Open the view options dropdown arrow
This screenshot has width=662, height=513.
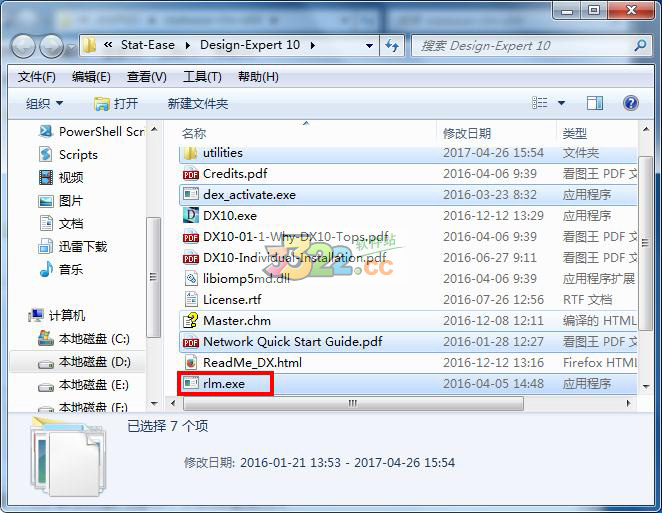(562, 103)
